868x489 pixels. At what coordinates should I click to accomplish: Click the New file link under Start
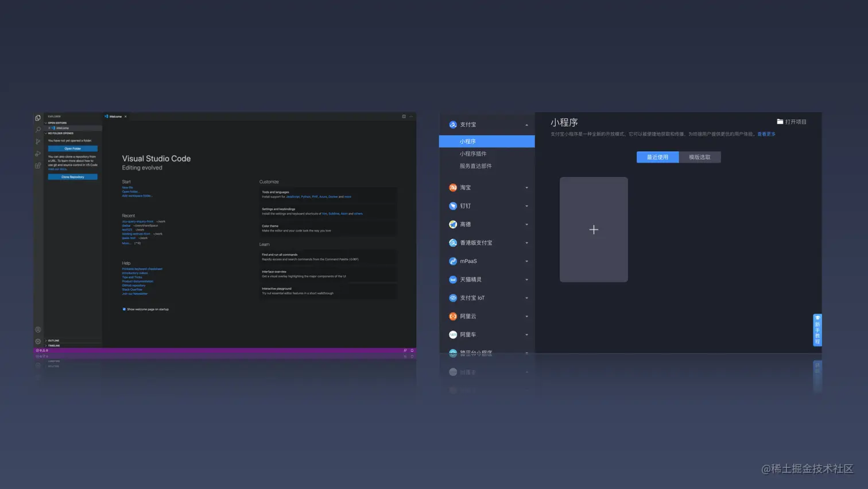127,187
